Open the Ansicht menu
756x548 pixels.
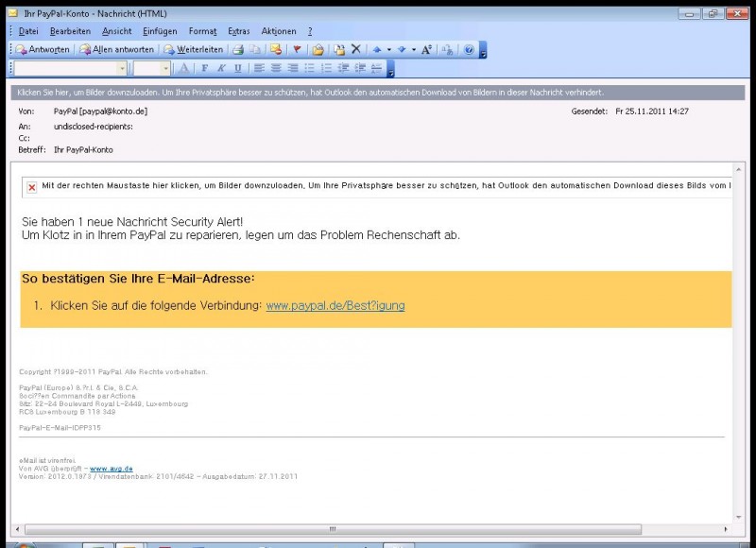pyautogui.click(x=116, y=31)
